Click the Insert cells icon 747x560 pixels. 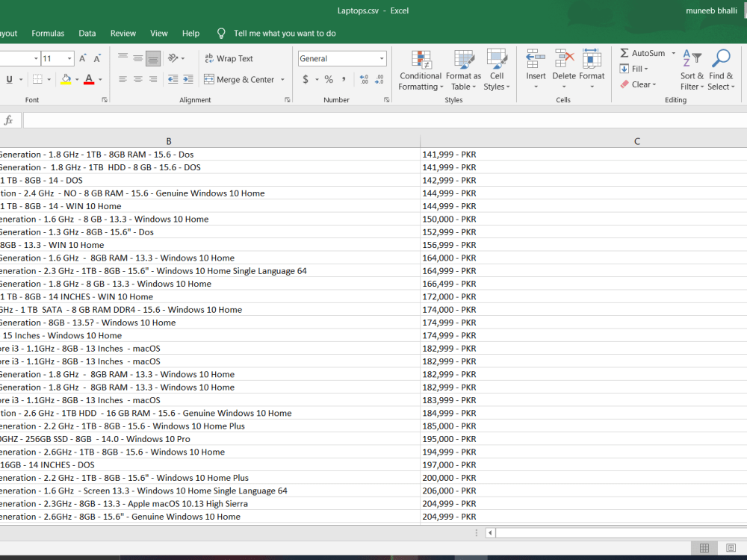[x=536, y=59]
